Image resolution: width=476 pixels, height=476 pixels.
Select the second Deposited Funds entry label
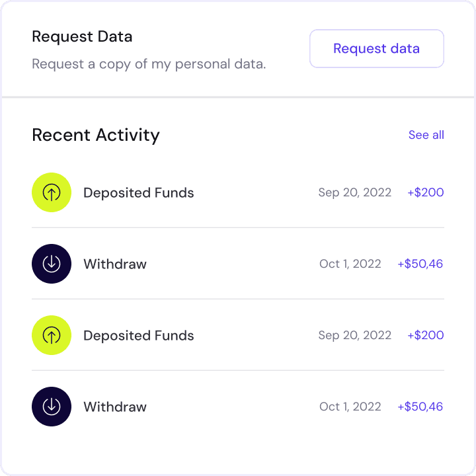click(x=139, y=335)
